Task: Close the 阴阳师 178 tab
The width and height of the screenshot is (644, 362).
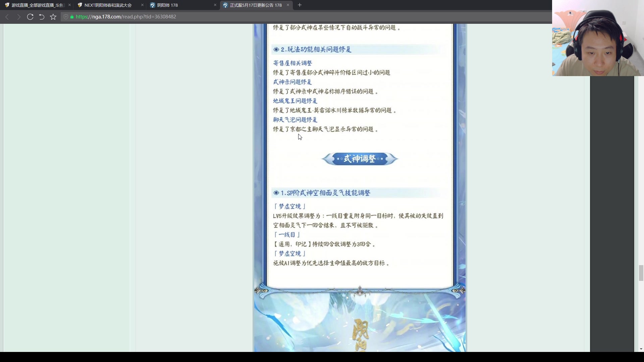Action: click(x=215, y=5)
